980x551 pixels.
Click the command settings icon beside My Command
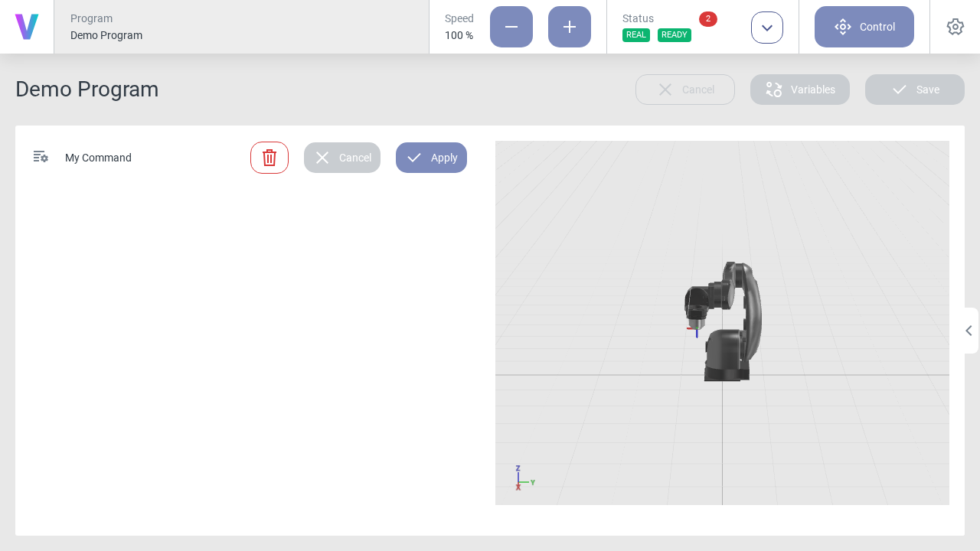pyautogui.click(x=41, y=157)
